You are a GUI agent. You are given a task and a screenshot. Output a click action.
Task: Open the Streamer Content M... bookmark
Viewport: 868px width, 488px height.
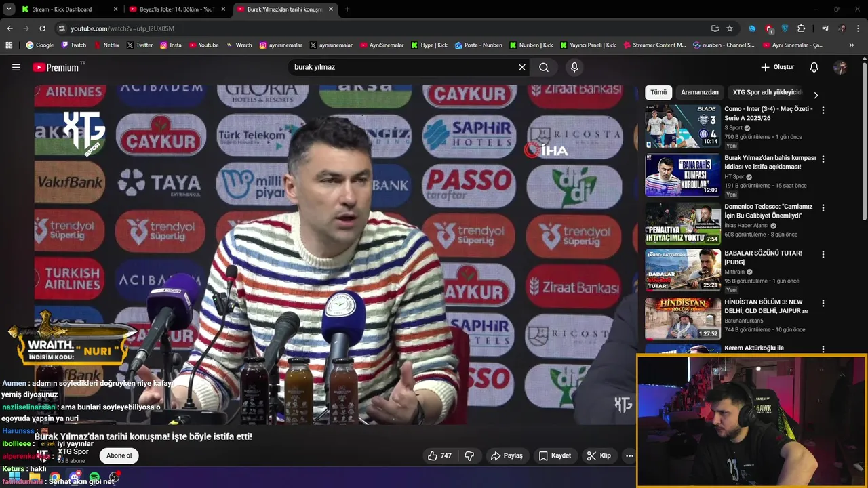[654, 45]
